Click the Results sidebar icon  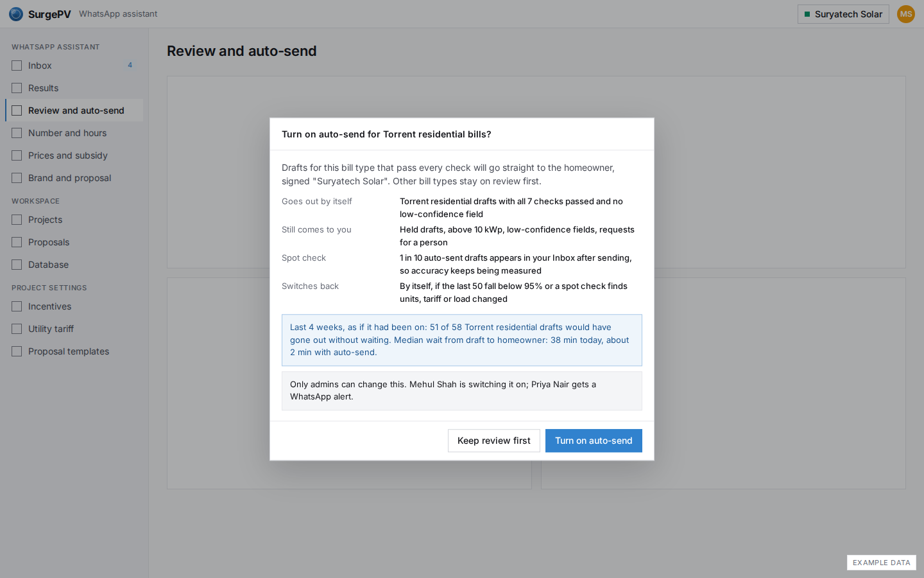click(x=17, y=88)
